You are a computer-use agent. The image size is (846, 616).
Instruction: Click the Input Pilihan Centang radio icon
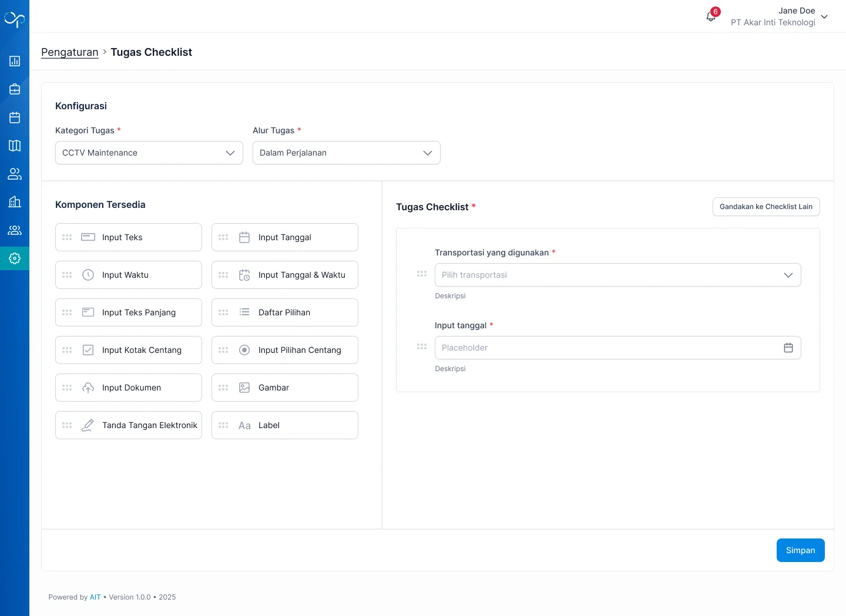[x=244, y=350]
